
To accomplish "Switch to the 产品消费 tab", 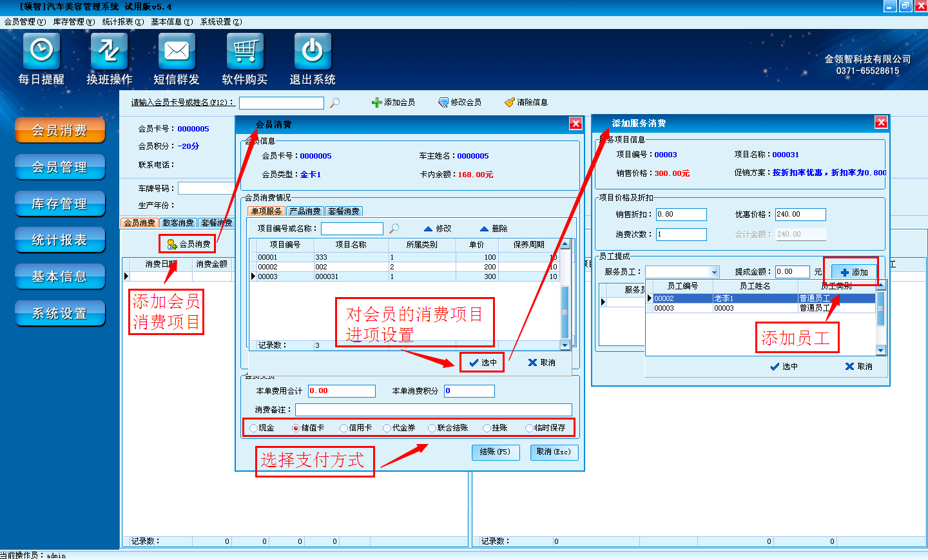I will pyautogui.click(x=305, y=211).
